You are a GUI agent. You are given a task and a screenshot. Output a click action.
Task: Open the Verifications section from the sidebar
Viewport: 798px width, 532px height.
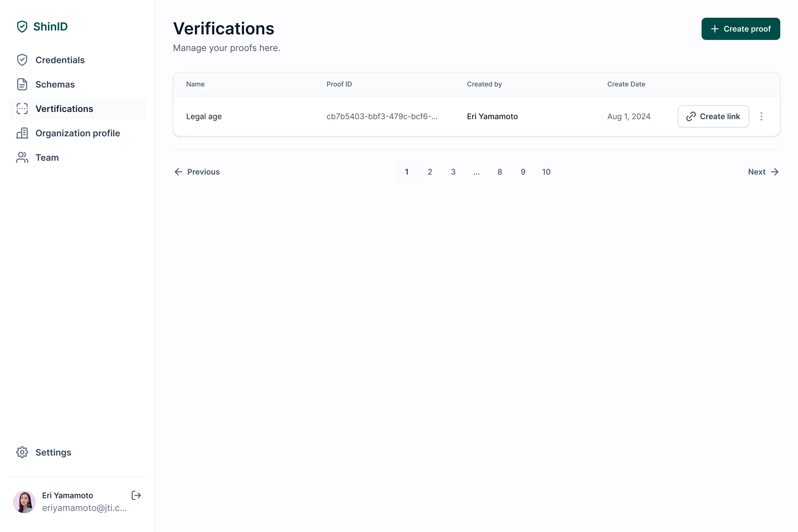pos(64,109)
